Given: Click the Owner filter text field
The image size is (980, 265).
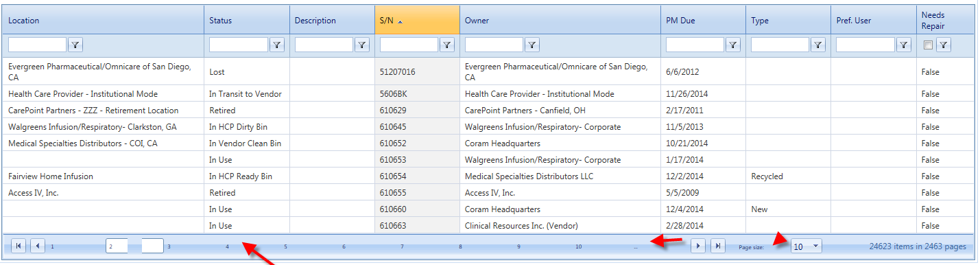Looking at the screenshot, I should pos(494,45).
